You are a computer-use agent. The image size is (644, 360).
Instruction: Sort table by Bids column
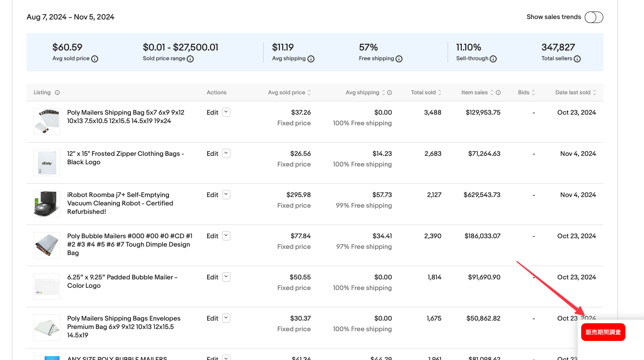526,93
